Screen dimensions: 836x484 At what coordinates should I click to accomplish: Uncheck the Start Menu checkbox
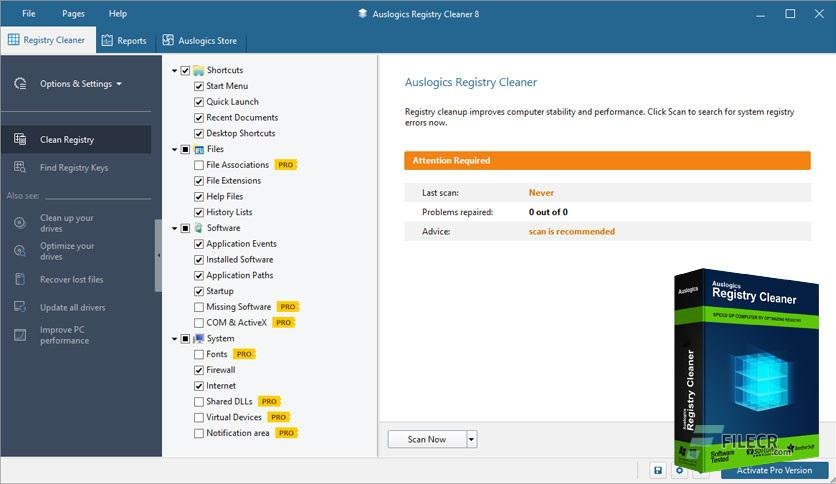pyautogui.click(x=199, y=86)
